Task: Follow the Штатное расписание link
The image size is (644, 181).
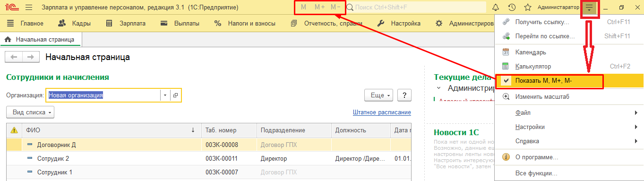Action: click(382, 112)
